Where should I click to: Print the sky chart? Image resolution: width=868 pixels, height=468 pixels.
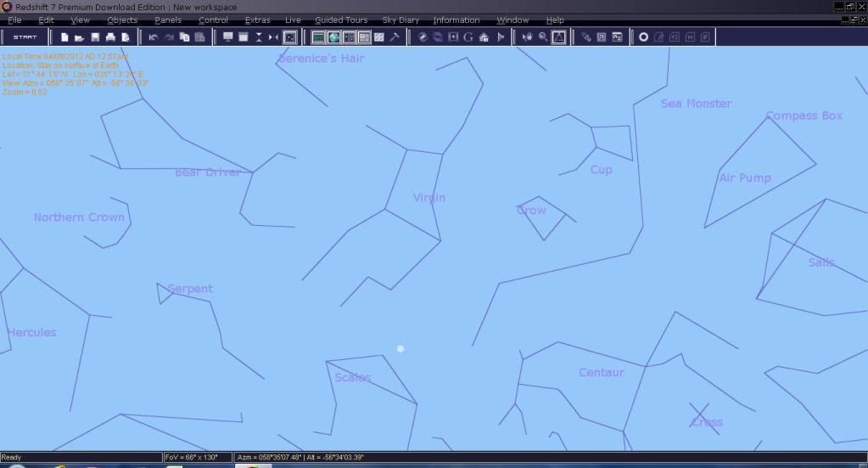110,37
